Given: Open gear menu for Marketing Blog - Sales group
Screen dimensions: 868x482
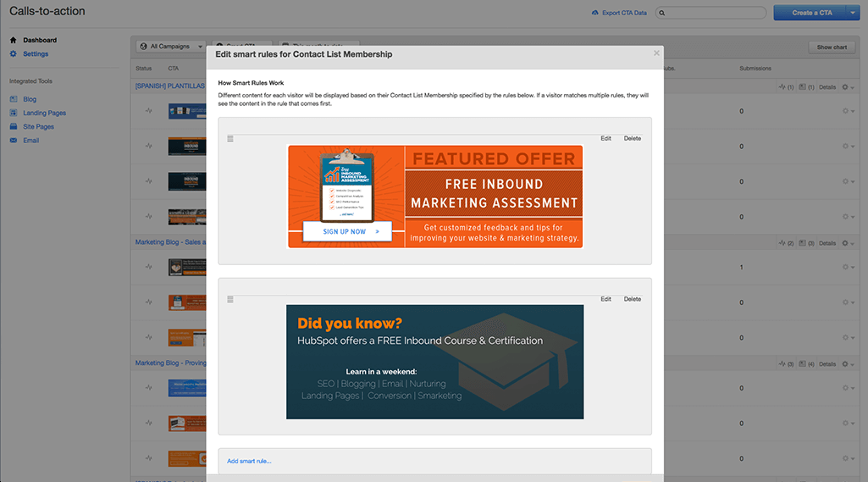Looking at the screenshot, I should [848, 243].
